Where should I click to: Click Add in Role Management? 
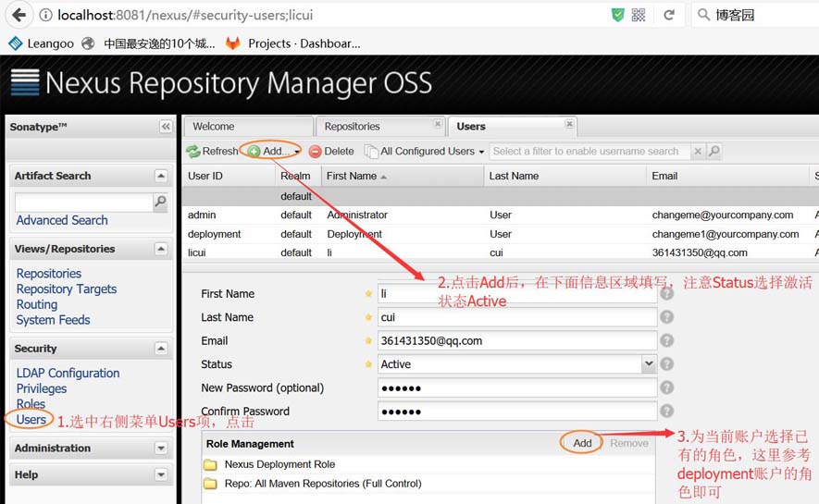(582, 443)
